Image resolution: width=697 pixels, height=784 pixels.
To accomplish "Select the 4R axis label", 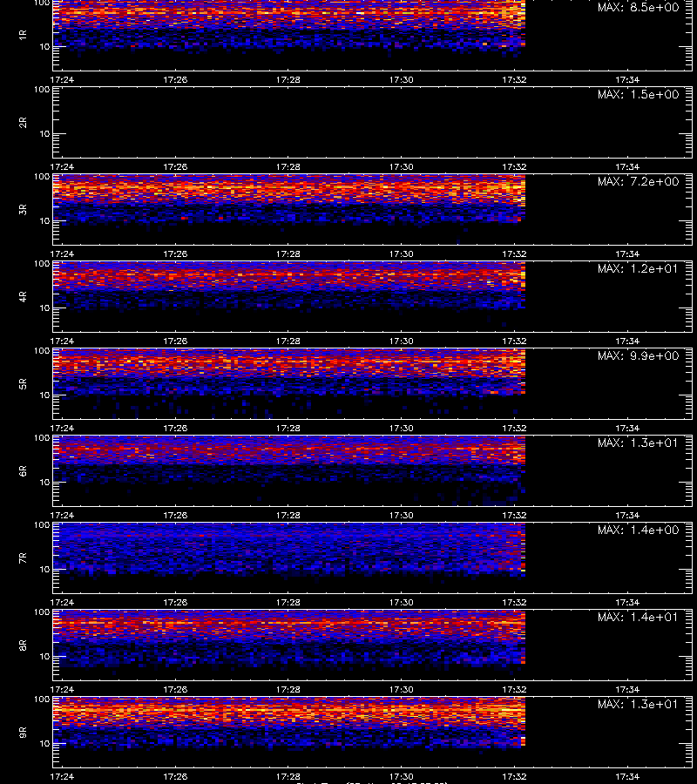I will pos(23,296).
